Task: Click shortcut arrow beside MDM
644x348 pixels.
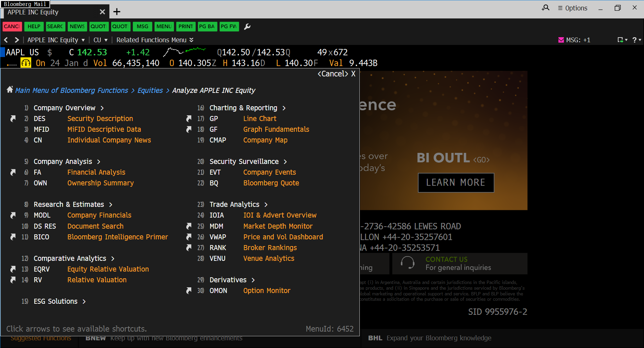Action: pyautogui.click(x=189, y=226)
